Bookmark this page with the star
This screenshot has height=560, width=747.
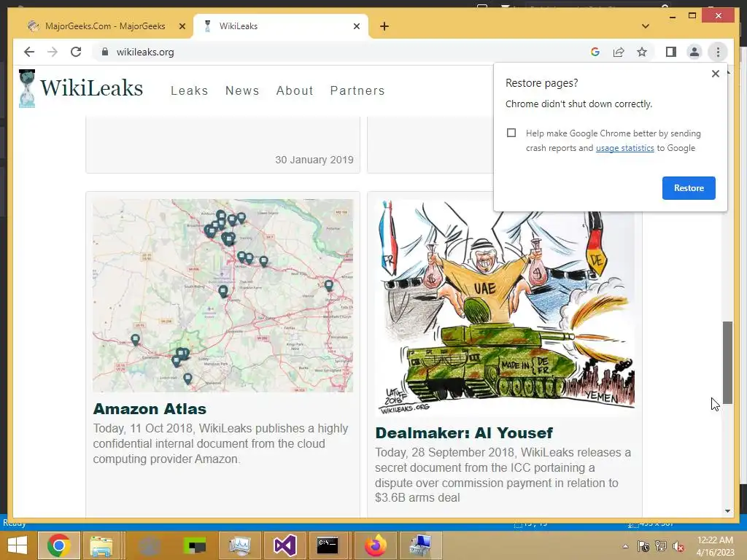(642, 52)
